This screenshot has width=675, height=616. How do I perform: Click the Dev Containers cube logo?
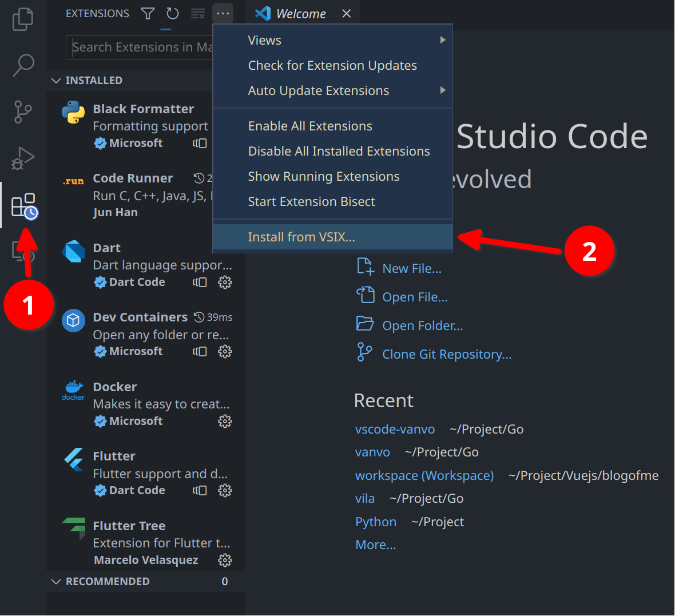pos(73,321)
